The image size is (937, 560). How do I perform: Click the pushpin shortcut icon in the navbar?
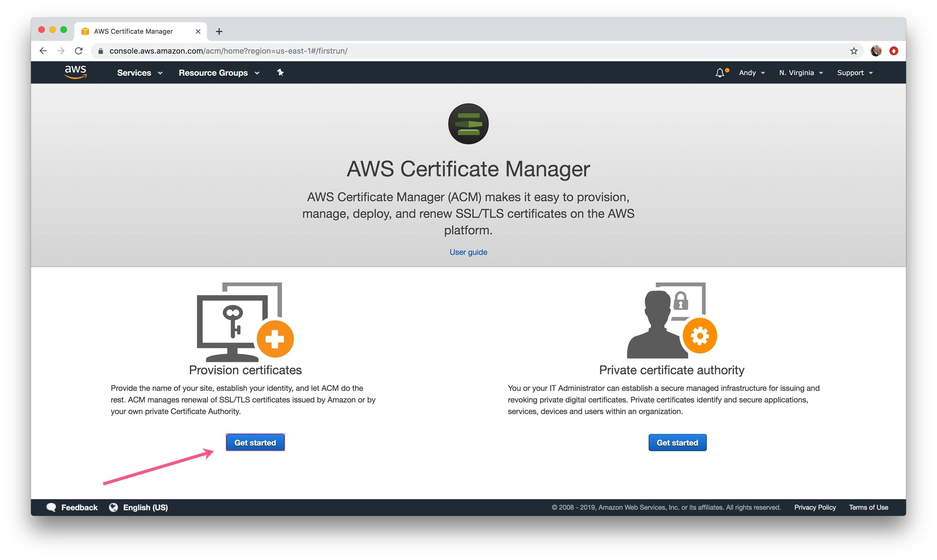(280, 72)
